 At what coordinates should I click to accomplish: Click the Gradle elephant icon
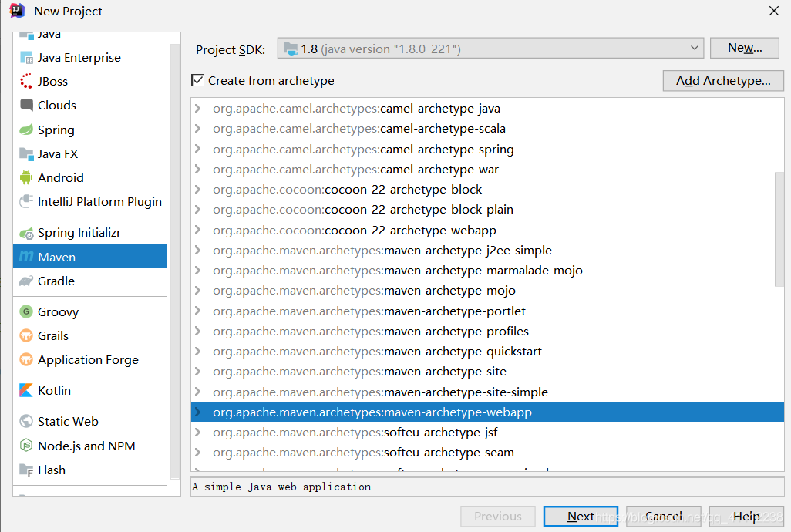tap(26, 281)
